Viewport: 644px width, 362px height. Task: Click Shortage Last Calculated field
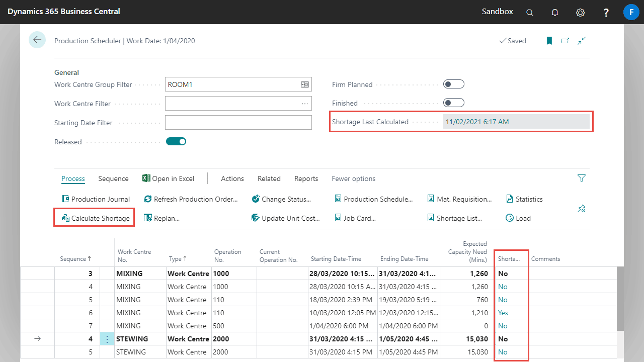[x=516, y=122]
